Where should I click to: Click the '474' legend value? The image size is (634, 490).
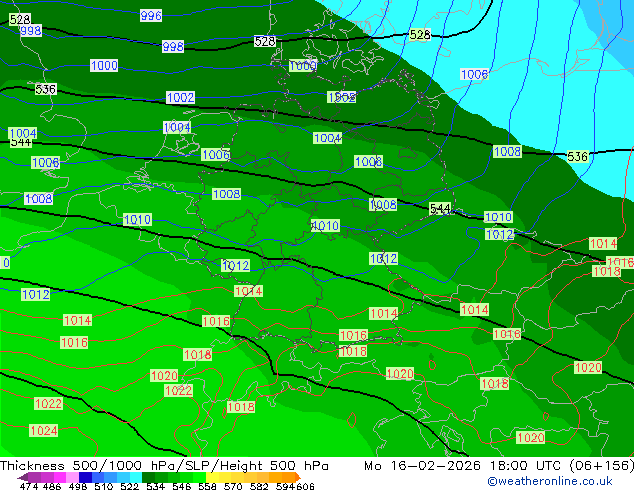pyautogui.click(x=29, y=486)
